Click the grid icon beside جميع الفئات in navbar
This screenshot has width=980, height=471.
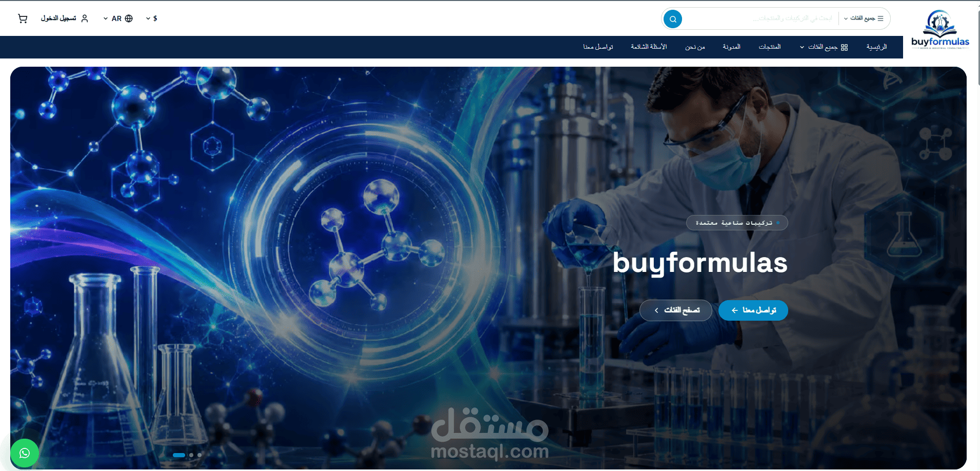[x=844, y=47]
